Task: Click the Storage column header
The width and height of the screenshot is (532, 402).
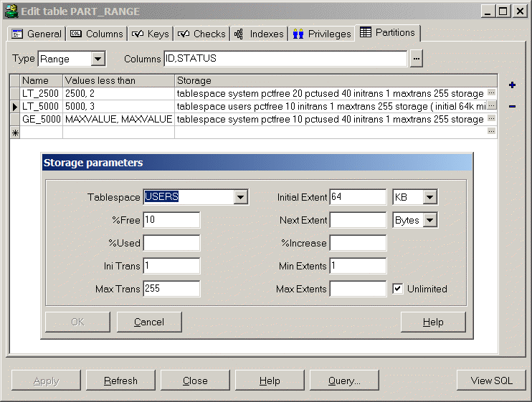Action: tap(336, 81)
